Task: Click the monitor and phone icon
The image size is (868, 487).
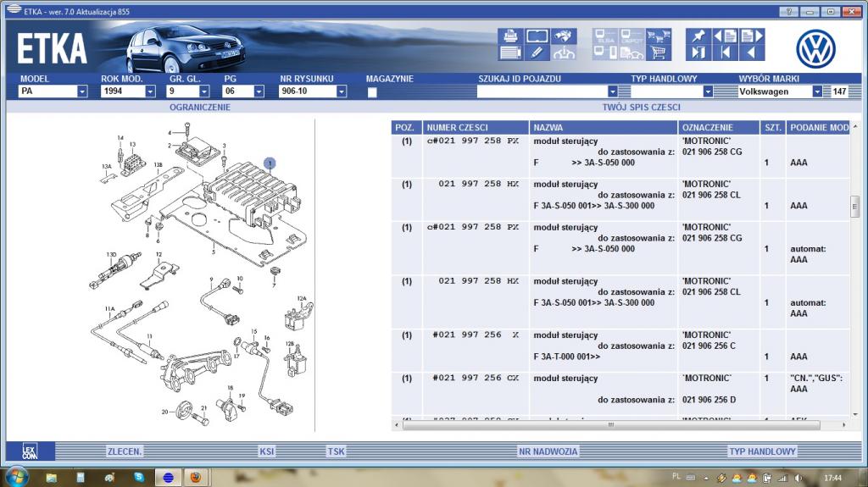Action: 605,53
